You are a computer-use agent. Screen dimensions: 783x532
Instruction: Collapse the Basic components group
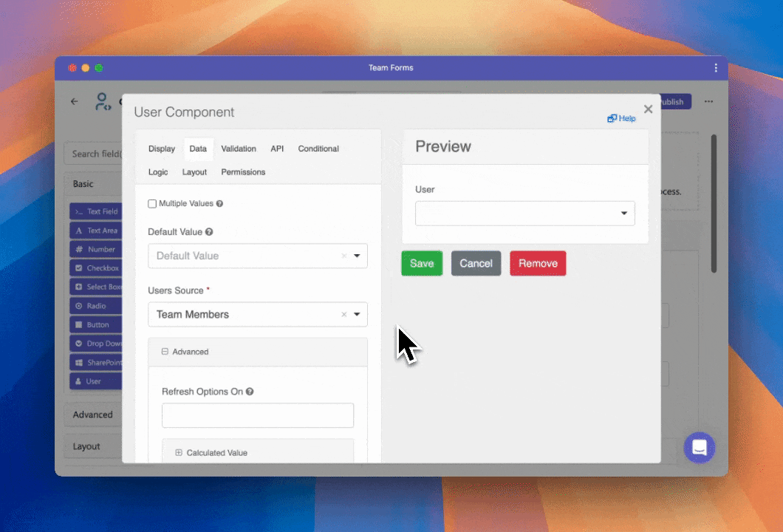(x=93, y=184)
